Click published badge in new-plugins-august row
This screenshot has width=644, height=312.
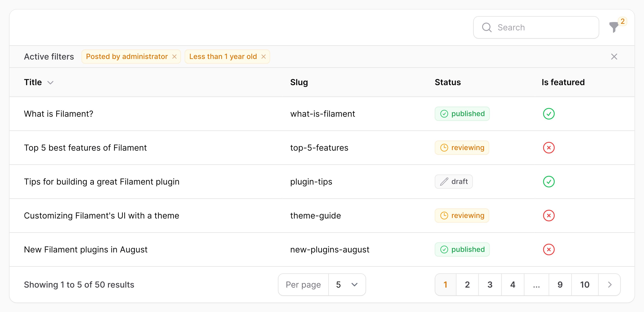point(462,250)
